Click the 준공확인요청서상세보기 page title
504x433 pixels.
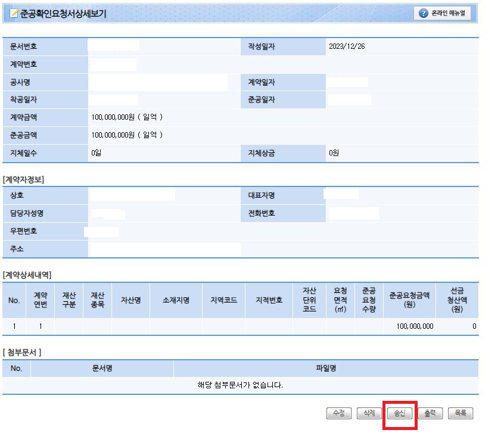click(63, 14)
